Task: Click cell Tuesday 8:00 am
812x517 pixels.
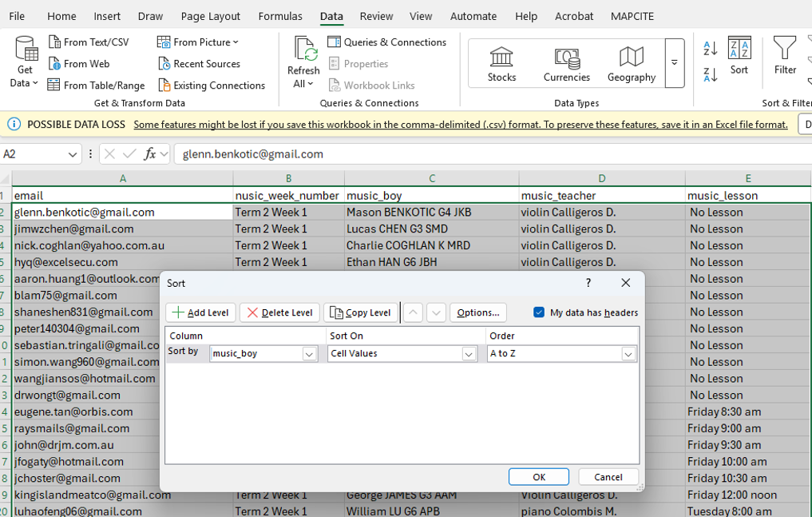Action: [748, 511]
